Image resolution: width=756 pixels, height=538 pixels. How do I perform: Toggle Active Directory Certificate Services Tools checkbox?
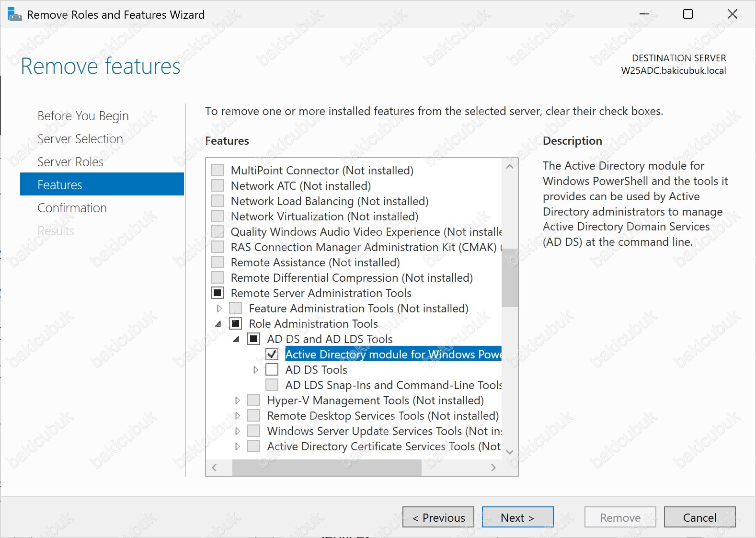(254, 446)
